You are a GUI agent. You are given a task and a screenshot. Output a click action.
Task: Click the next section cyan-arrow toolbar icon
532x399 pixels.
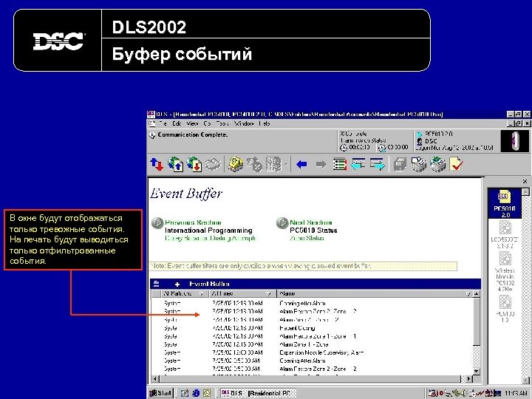tap(378, 165)
